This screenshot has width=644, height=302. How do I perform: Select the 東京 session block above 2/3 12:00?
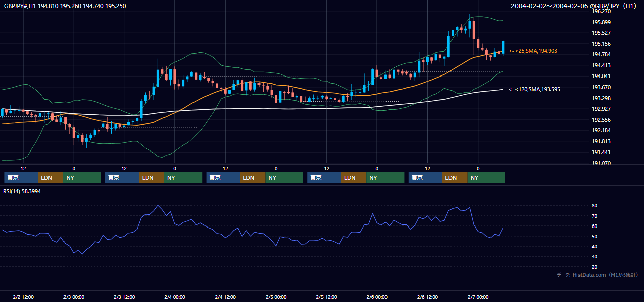click(122, 178)
